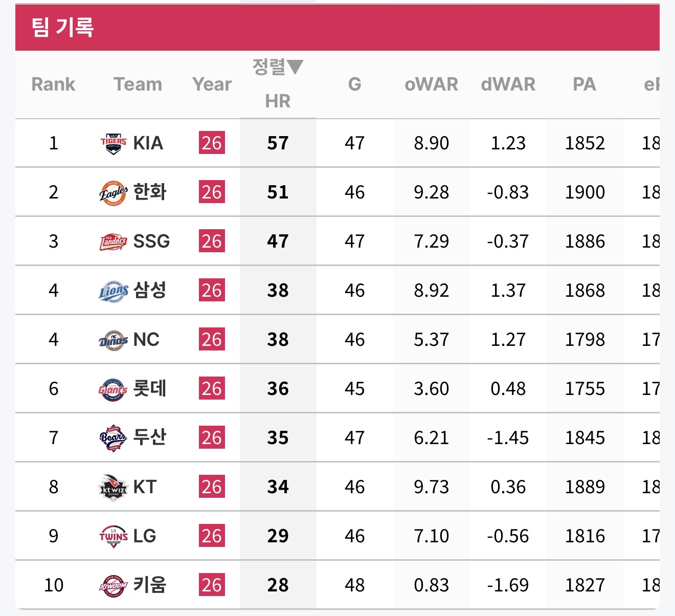
Task: Click the NC Dinos team logo
Action: (x=114, y=340)
